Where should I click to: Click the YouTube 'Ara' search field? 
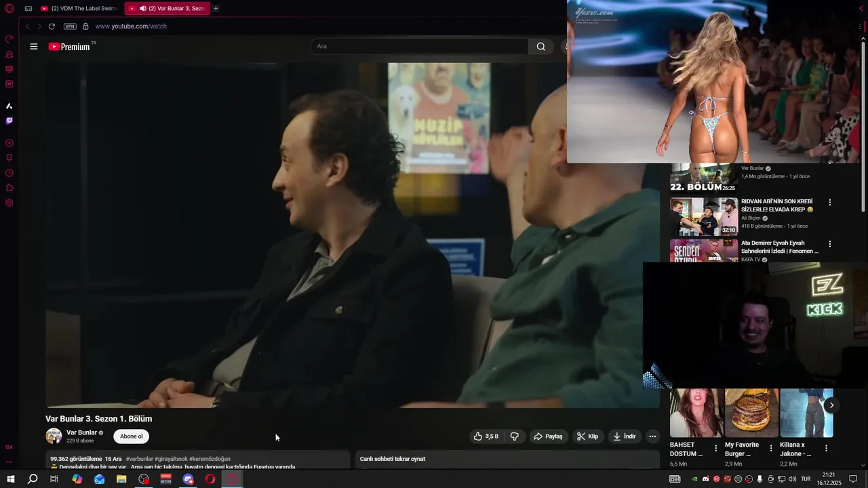tap(419, 47)
